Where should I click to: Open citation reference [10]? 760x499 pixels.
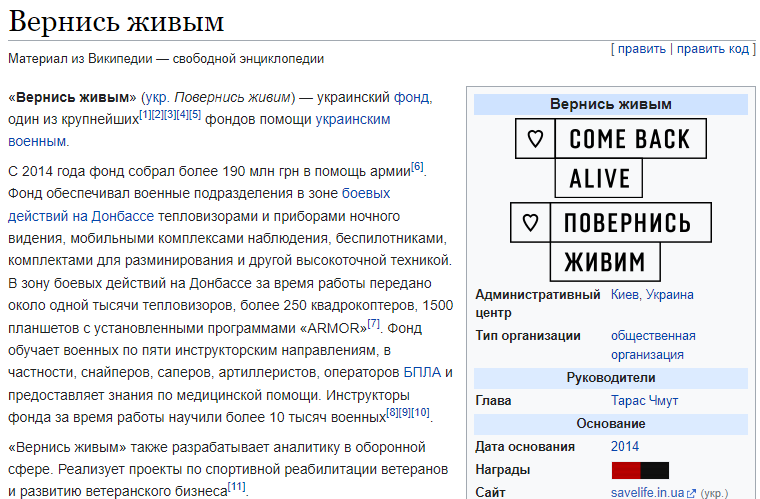point(420,412)
